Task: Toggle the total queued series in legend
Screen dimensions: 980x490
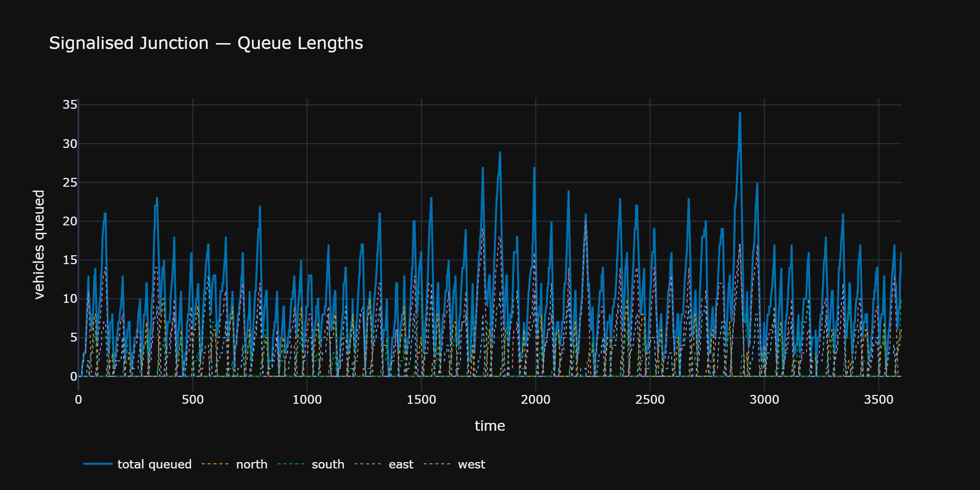Action: pyautogui.click(x=138, y=464)
